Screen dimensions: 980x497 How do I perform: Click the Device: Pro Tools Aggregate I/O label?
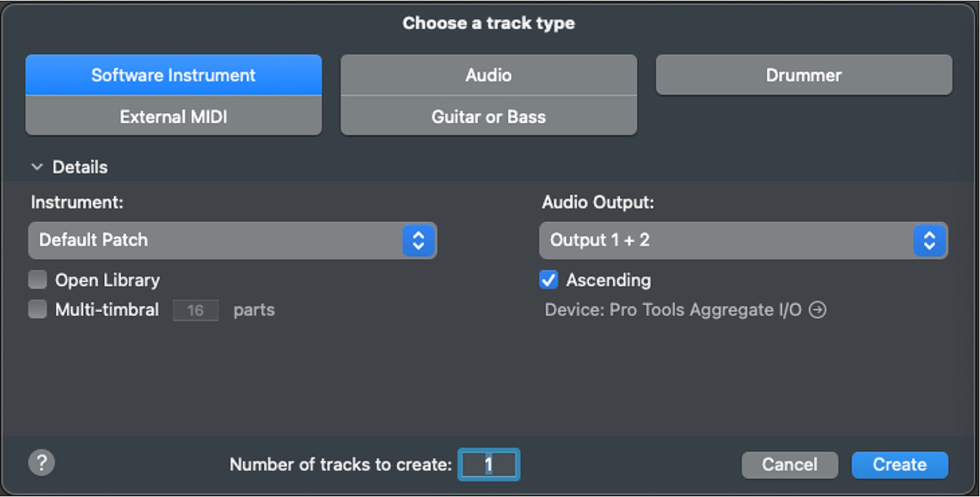[673, 310]
